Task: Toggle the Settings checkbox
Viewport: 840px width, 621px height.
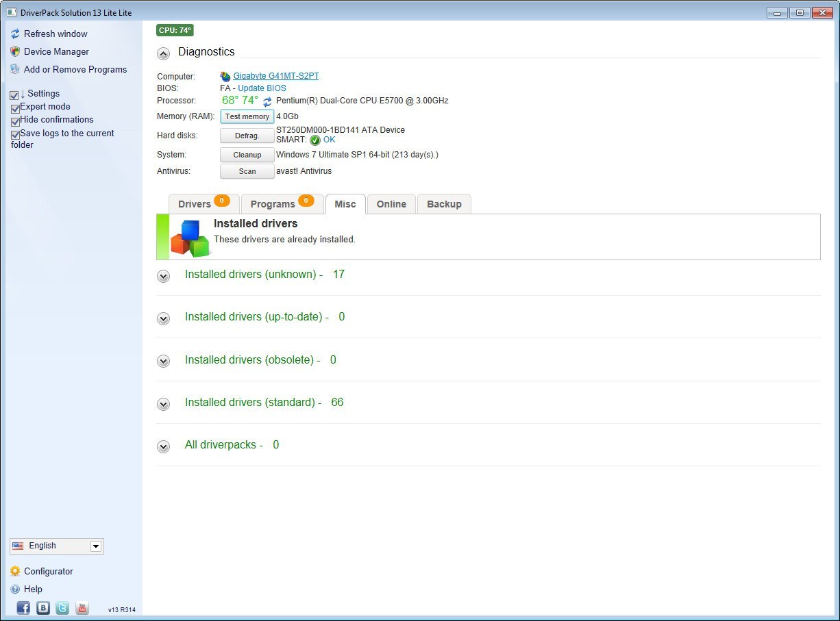Action: pos(14,95)
